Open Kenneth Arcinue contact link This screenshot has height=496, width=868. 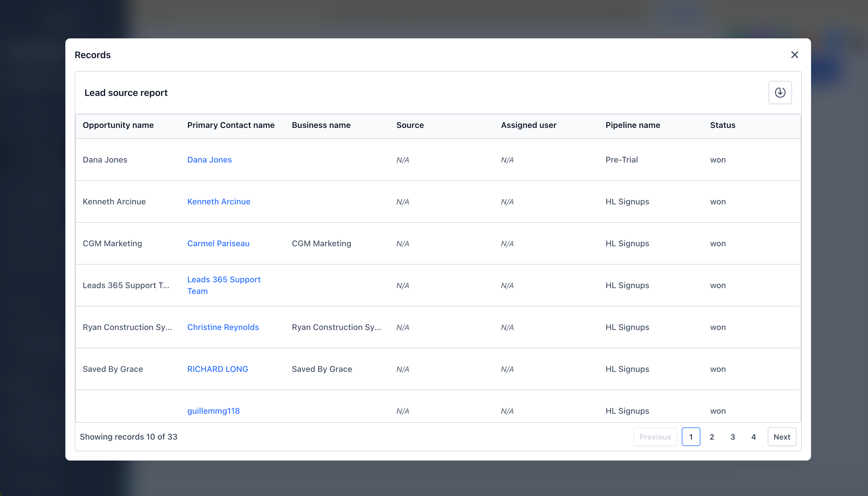pyautogui.click(x=218, y=202)
